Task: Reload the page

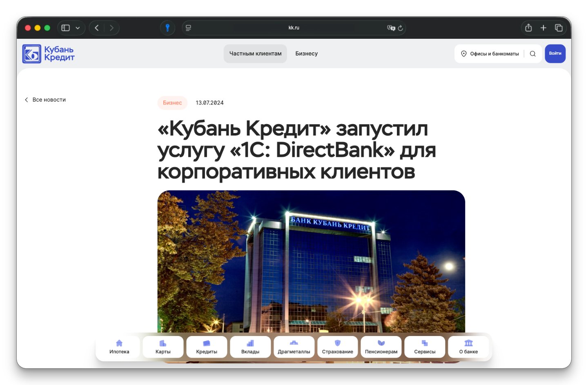Action: 401,28
